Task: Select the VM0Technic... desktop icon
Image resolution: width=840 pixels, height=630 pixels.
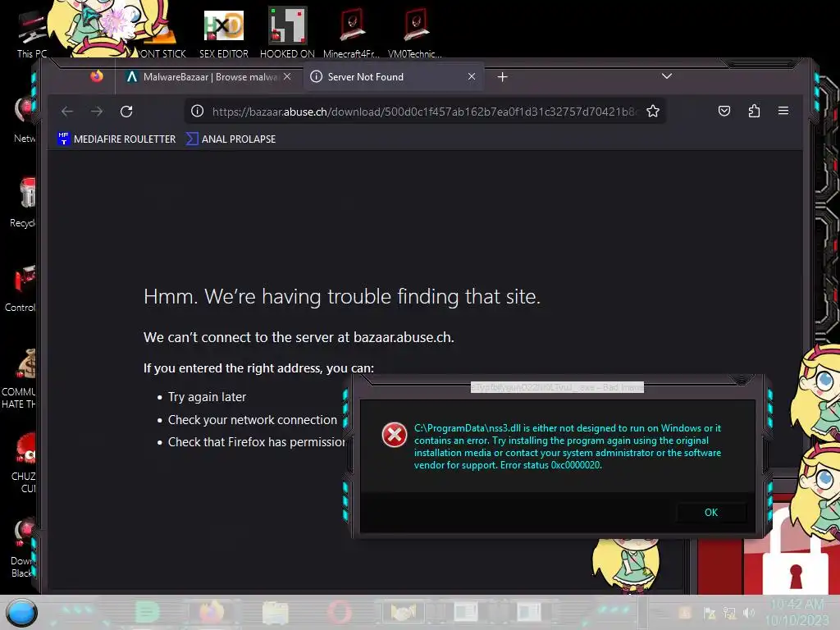Action: [x=415, y=33]
